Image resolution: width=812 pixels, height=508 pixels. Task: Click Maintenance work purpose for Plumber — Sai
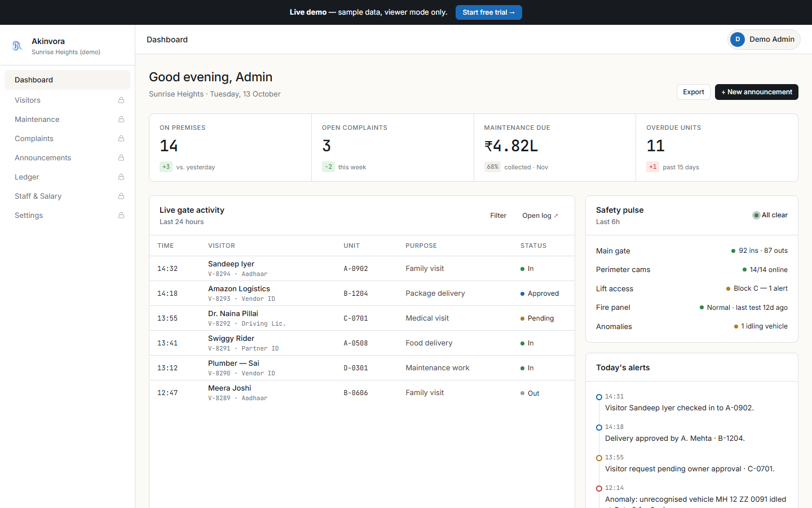(x=437, y=368)
